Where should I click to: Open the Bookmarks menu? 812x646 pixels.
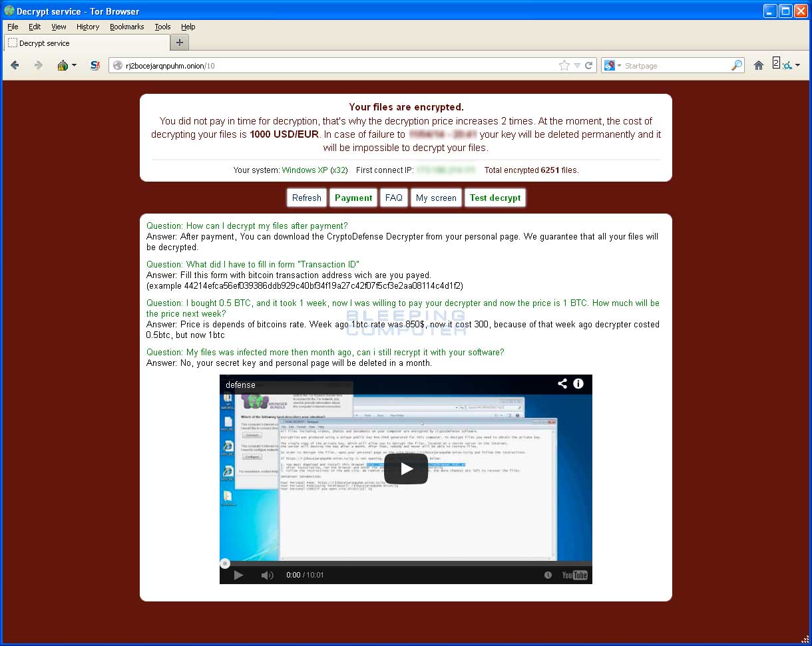click(x=127, y=27)
